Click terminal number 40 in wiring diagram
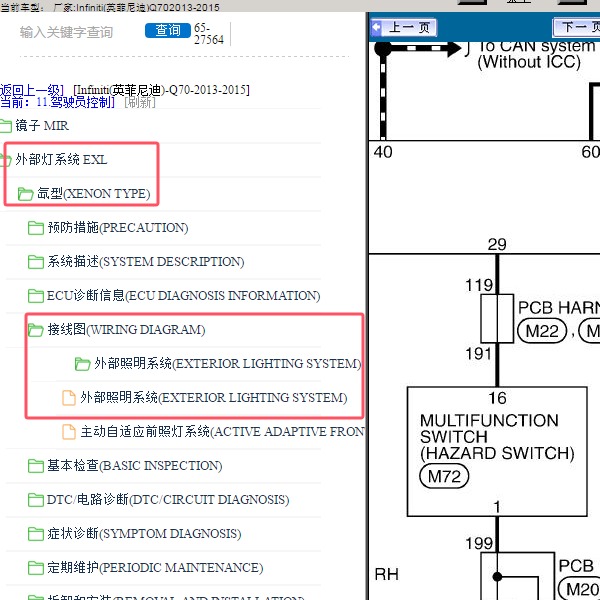 click(383, 152)
